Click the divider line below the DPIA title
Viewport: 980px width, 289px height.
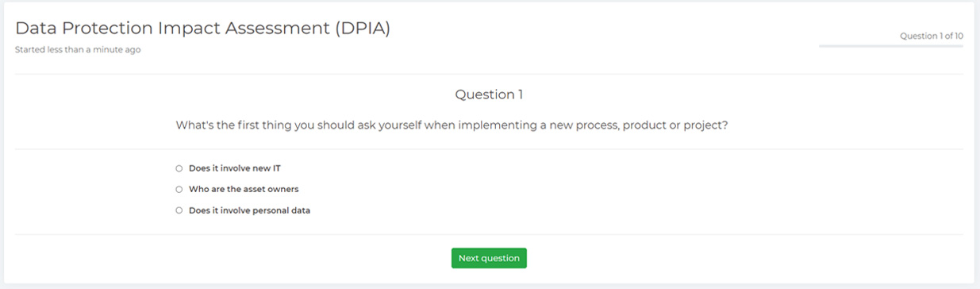(x=489, y=74)
